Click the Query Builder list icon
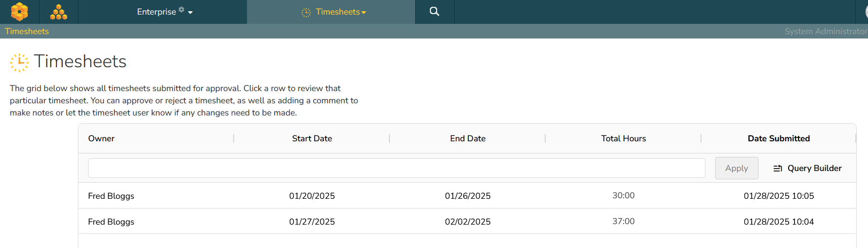The height and width of the screenshot is (248, 868). click(777, 168)
